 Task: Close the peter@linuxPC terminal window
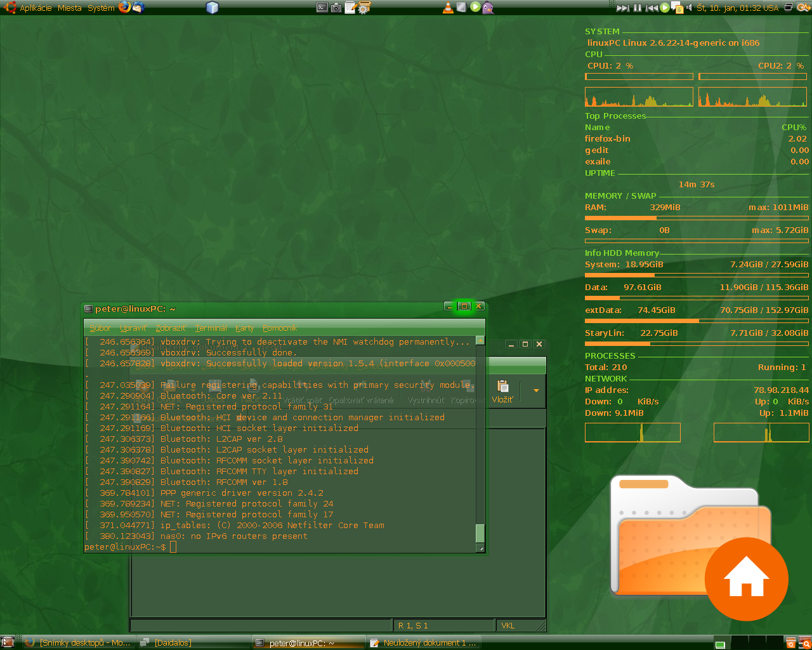point(479,306)
